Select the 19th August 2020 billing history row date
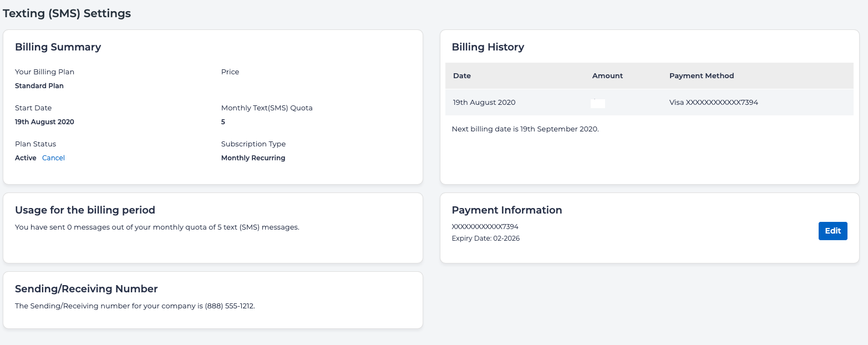The height and width of the screenshot is (345, 868). pyautogui.click(x=484, y=103)
